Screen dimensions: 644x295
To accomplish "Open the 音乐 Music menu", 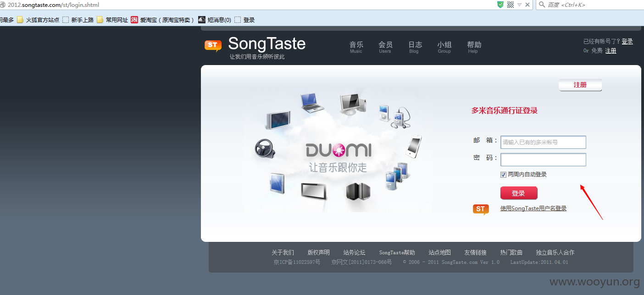I will click(x=356, y=47).
